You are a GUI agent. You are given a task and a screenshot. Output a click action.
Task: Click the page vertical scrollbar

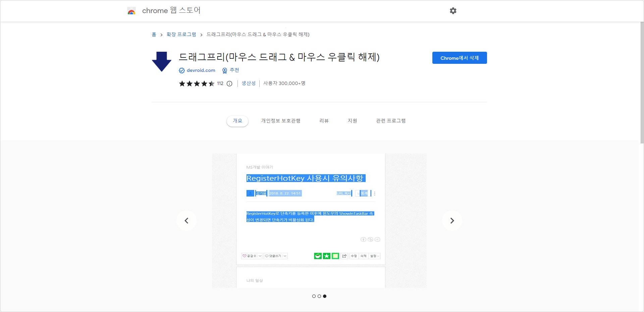[x=642, y=83]
